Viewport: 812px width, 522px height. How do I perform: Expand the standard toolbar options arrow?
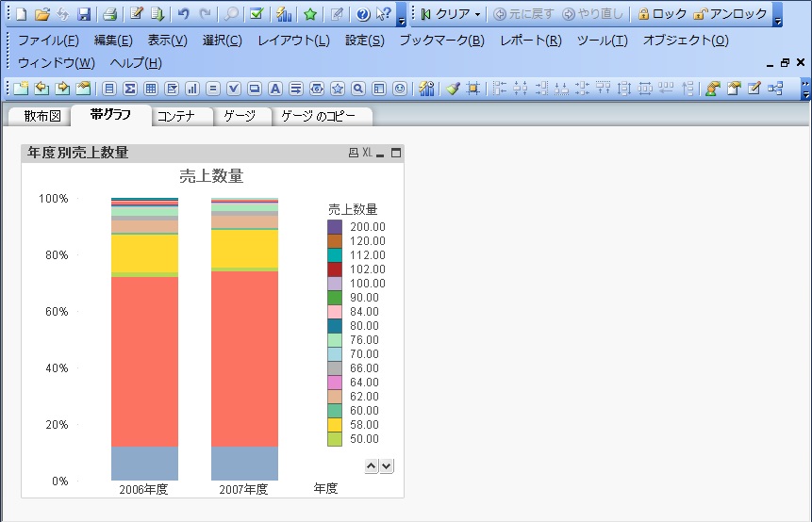(x=402, y=22)
